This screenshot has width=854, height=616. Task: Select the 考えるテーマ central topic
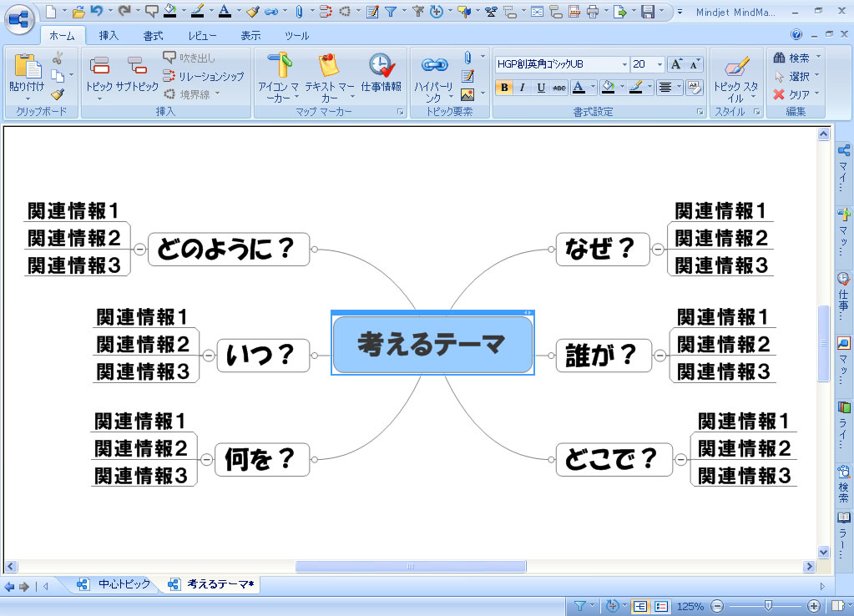pyautogui.click(x=432, y=345)
